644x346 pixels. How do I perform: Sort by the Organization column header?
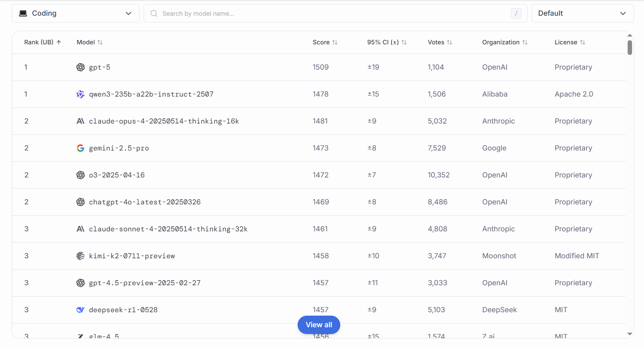click(505, 42)
